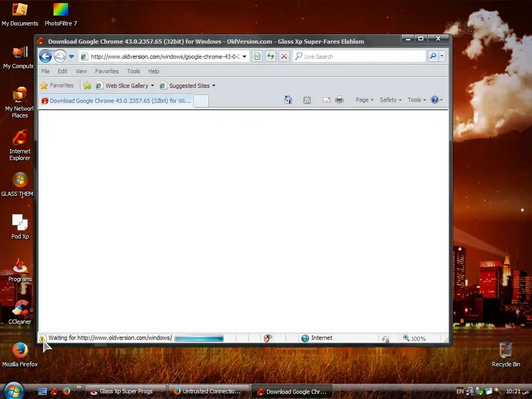Open Suggested Sites link
This screenshot has height=399, width=532.
185,86
